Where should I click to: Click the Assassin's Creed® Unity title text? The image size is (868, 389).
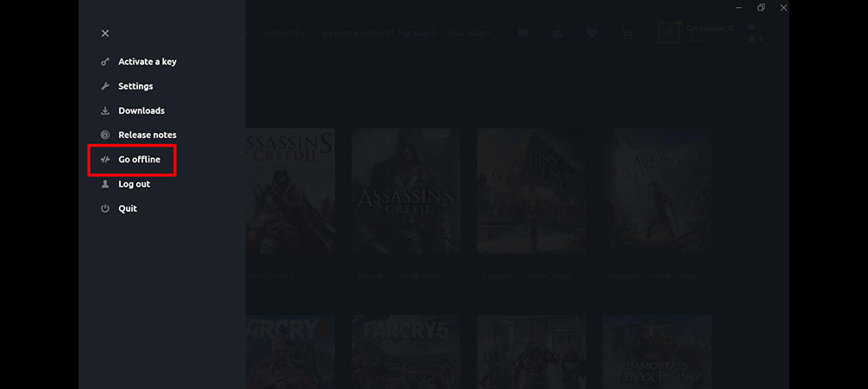398,276
